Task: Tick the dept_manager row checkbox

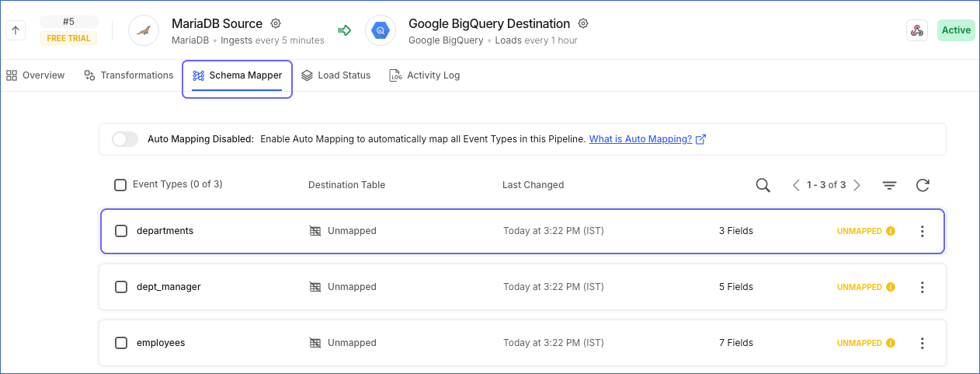Action: coord(121,287)
